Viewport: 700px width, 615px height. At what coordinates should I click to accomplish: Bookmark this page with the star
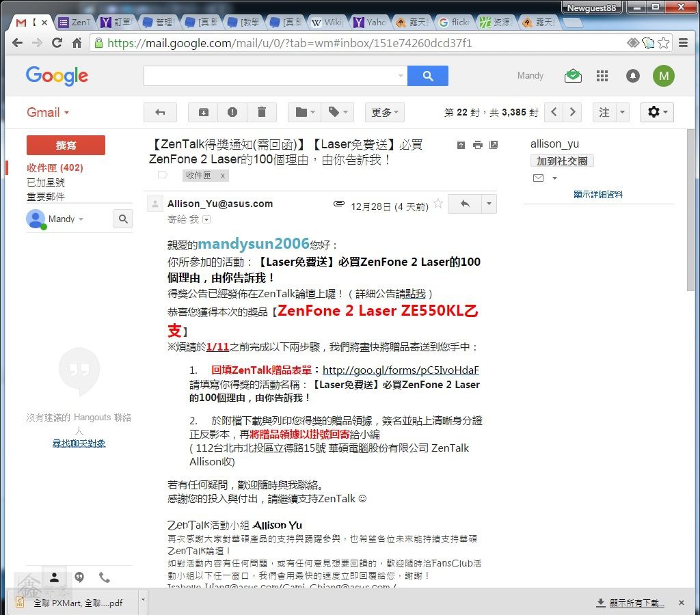tap(663, 43)
